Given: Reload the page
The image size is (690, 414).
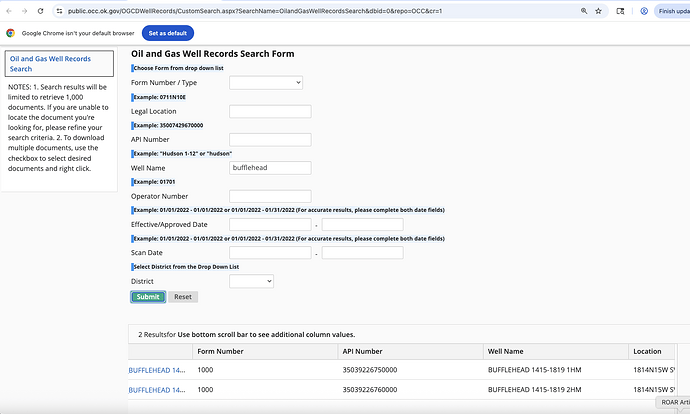Looking at the screenshot, I should coord(40,11).
